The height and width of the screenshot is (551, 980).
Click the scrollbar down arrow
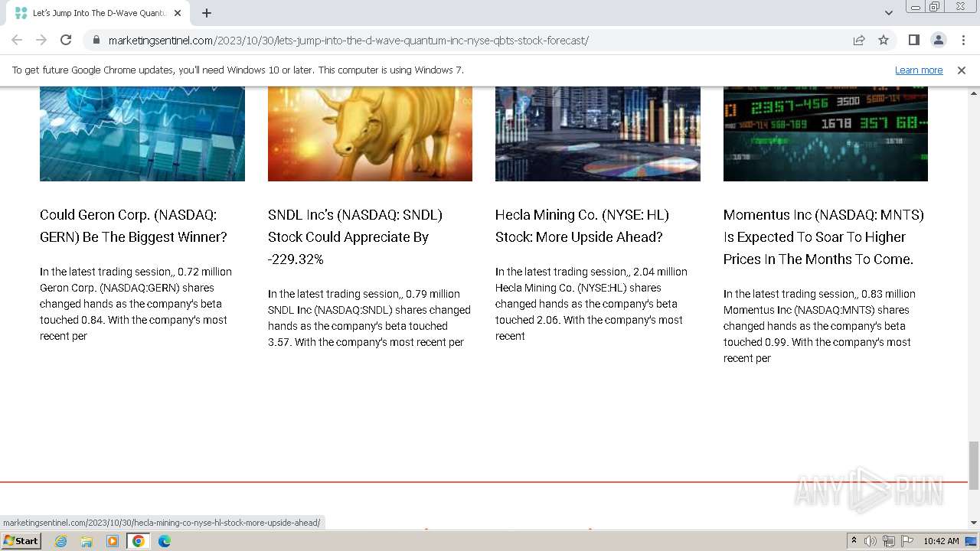point(974,523)
